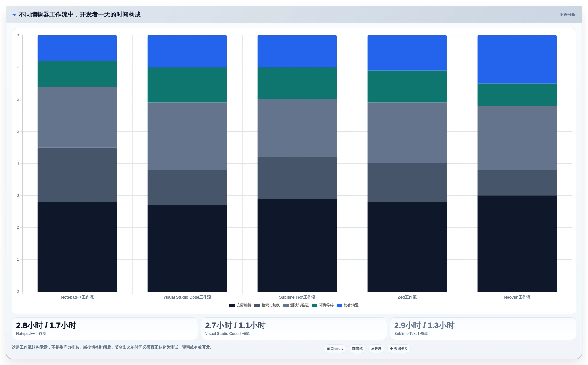588x365 pixels.
Task: Click the 环境等待 teal legend color box
Action: point(314,306)
